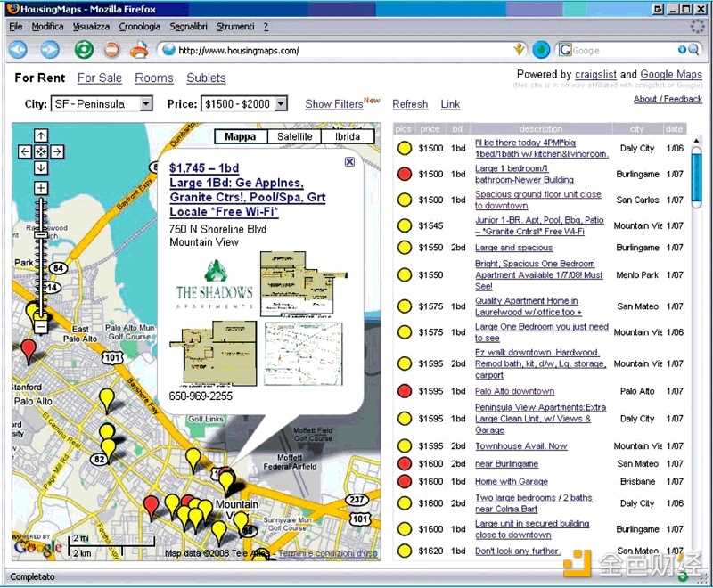Viewport: 713px width, 588px height.
Task: Open the Price range dropdown
Action: (x=244, y=104)
